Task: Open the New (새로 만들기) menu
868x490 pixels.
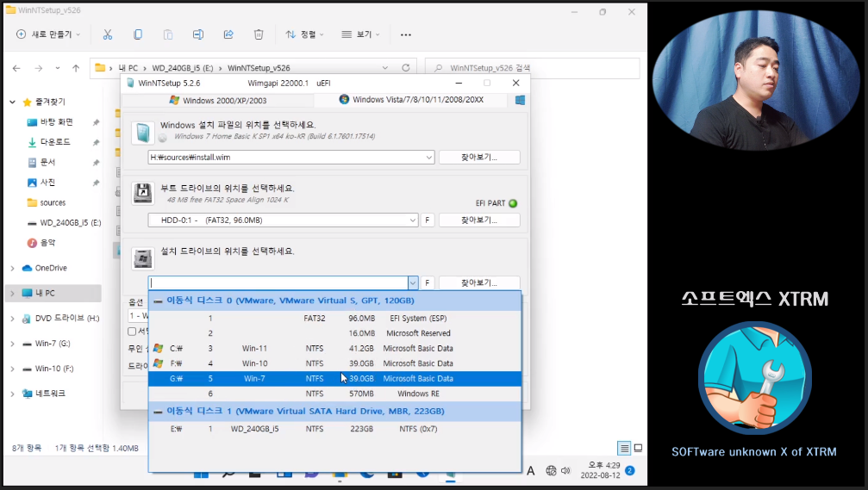Action: (48, 34)
